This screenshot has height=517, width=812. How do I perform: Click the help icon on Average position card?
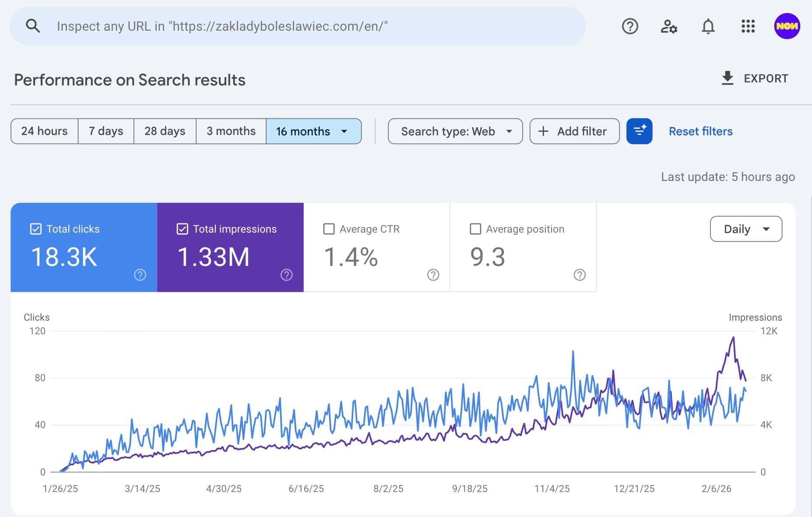click(x=580, y=275)
